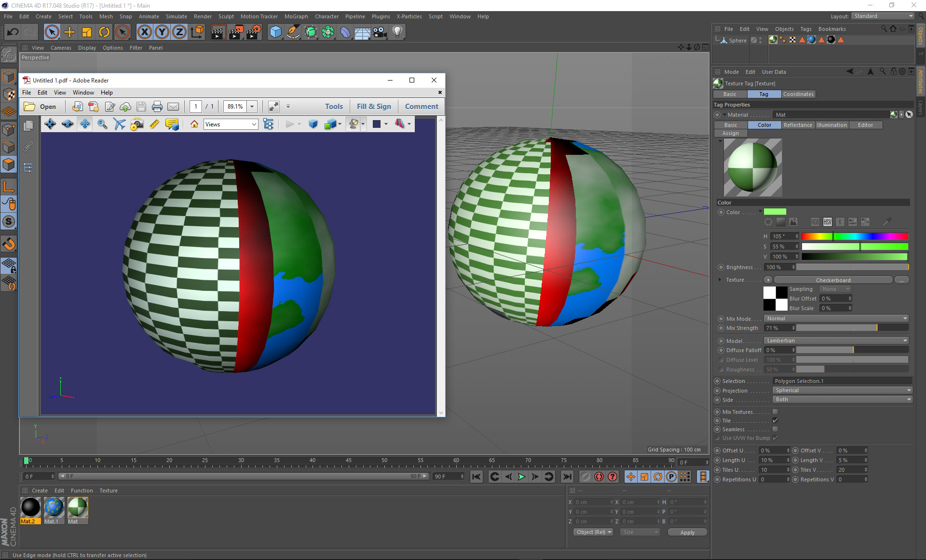This screenshot has height=560, width=926.
Task: Click the Tiles U value field
Action: pos(773,470)
